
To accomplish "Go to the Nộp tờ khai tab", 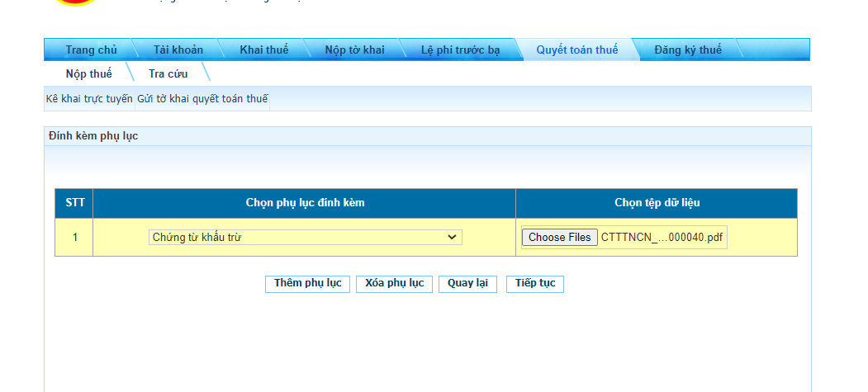I will 354,50.
